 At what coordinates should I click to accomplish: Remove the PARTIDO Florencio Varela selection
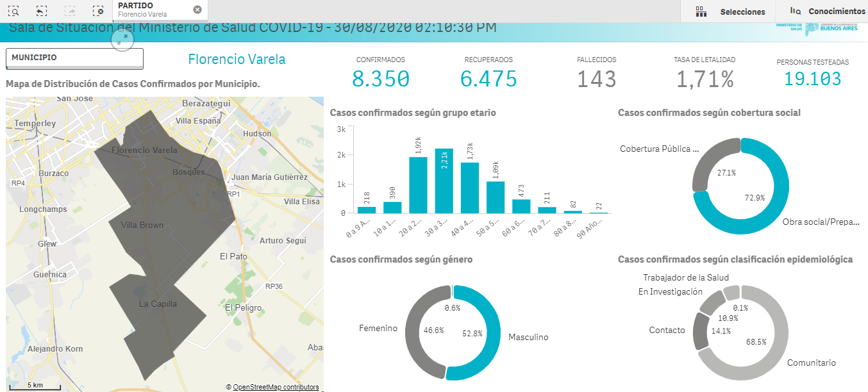tap(197, 10)
